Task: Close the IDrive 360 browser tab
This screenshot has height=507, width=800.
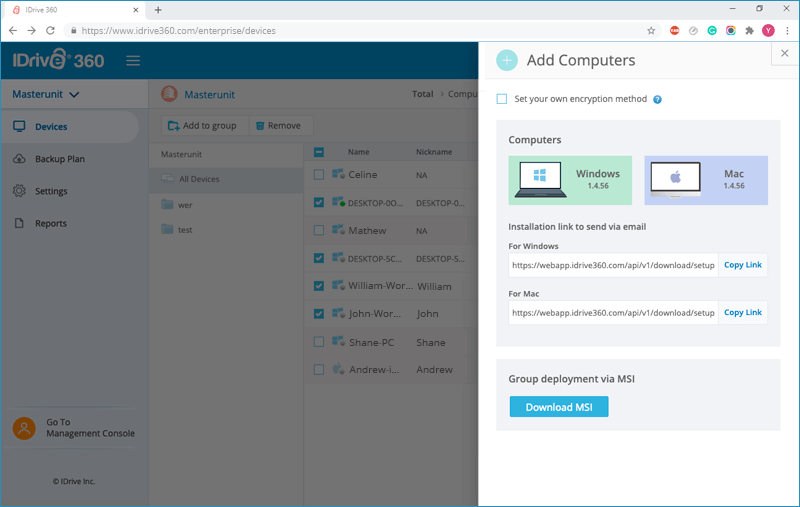Action: tap(136, 10)
